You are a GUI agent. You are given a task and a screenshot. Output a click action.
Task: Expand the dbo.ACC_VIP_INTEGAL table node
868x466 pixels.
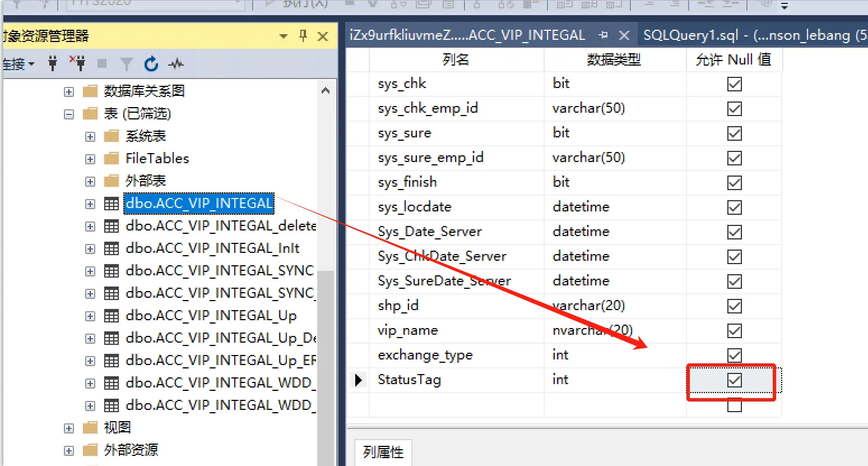click(x=90, y=204)
